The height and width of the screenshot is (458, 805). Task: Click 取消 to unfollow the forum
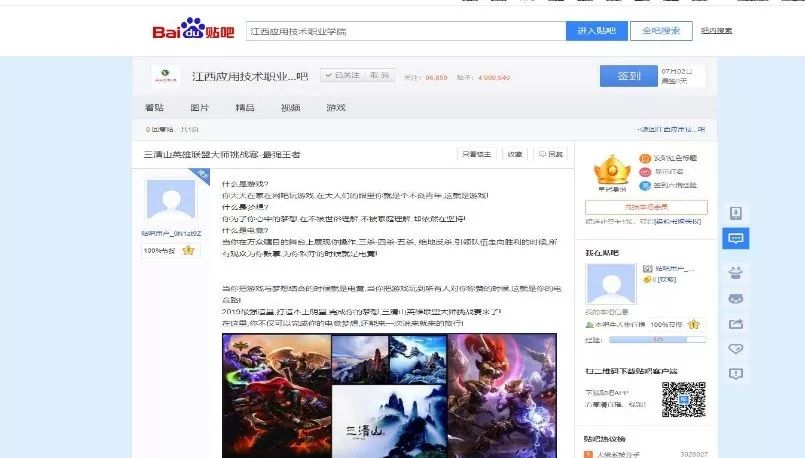pyautogui.click(x=380, y=75)
